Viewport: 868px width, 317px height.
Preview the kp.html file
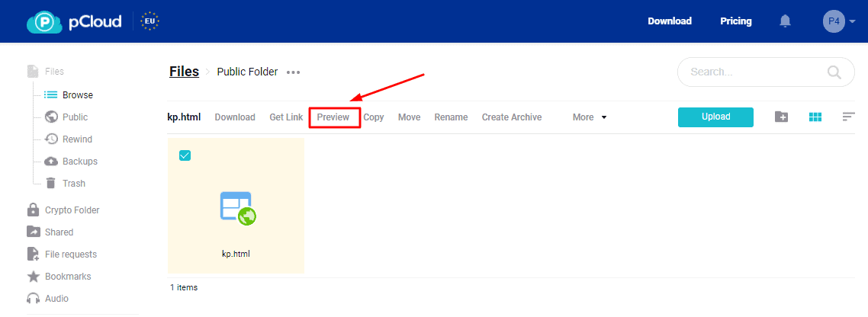click(333, 117)
